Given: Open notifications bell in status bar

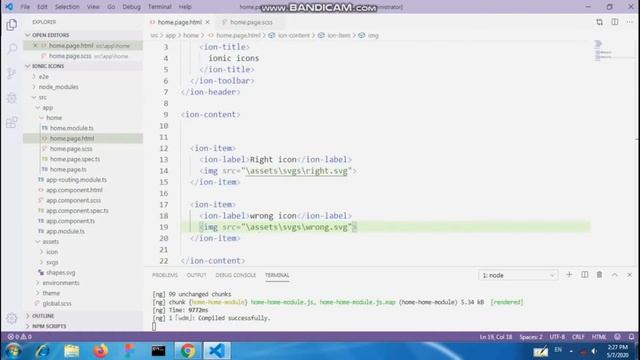Looking at the screenshot, I should 631,337.
